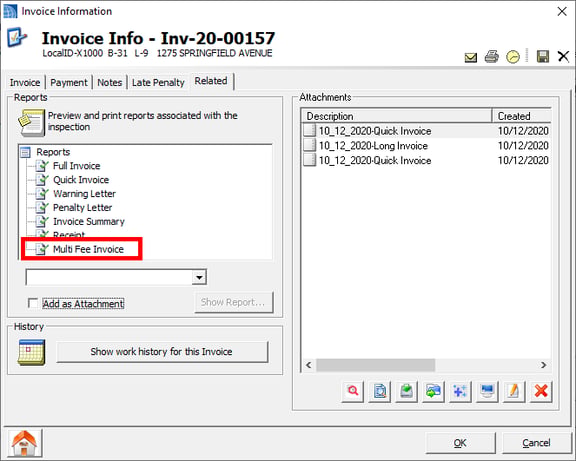Open the report dropdown arrow
The image size is (576, 461).
pos(199,277)
